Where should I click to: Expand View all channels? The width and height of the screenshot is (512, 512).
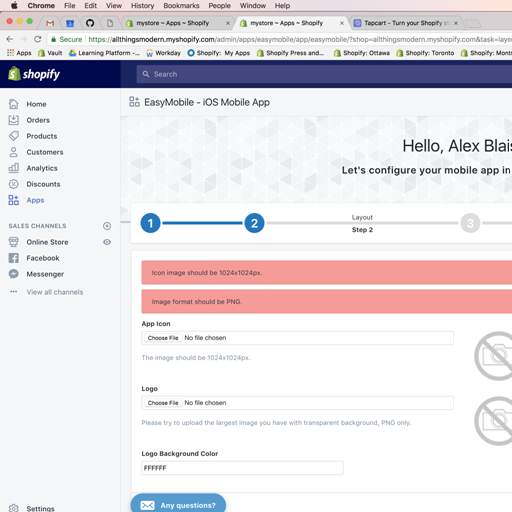(55, 292)
